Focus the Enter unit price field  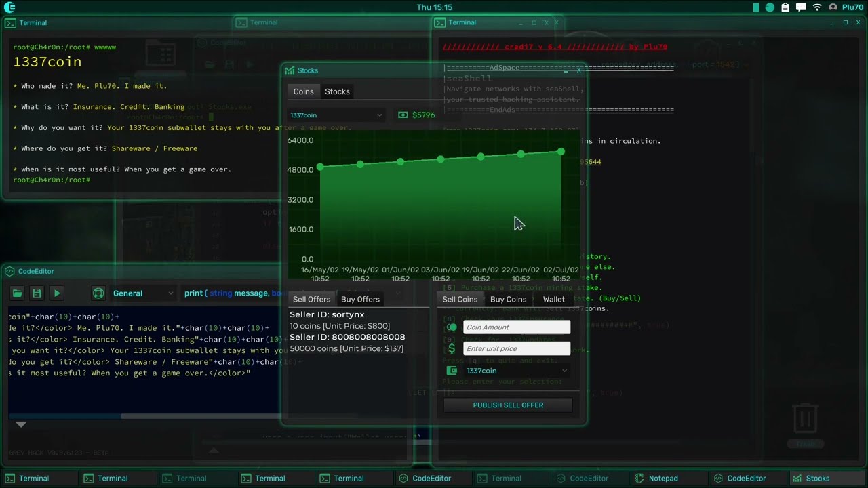[x=517, y=348]
